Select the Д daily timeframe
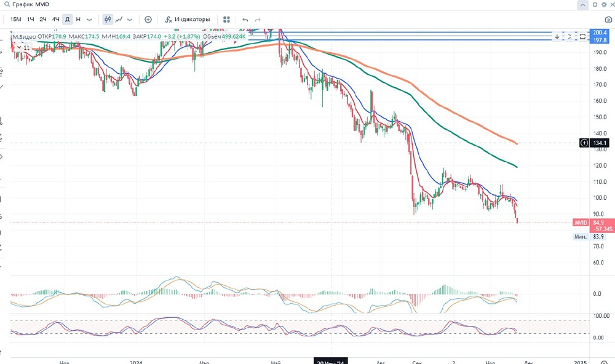The width and height of the screenshot is (615, 364). (x=68, y=19)
